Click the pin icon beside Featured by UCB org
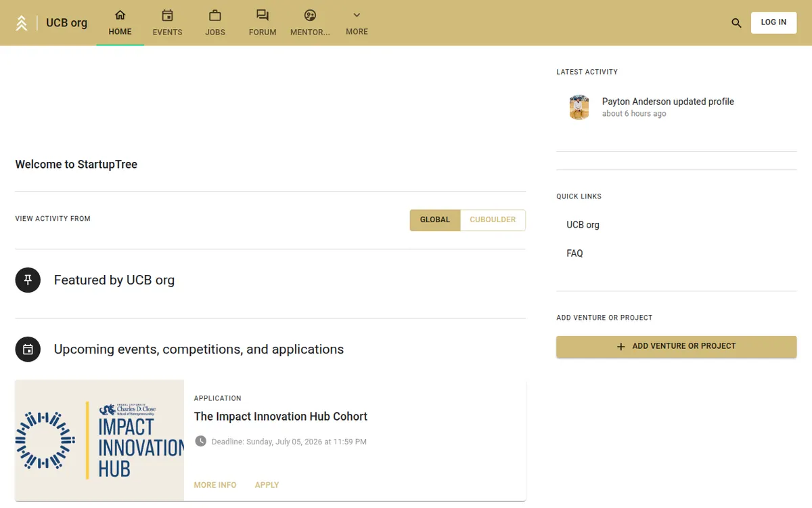This screenshot has height=508, width=812. pos(28,280)
